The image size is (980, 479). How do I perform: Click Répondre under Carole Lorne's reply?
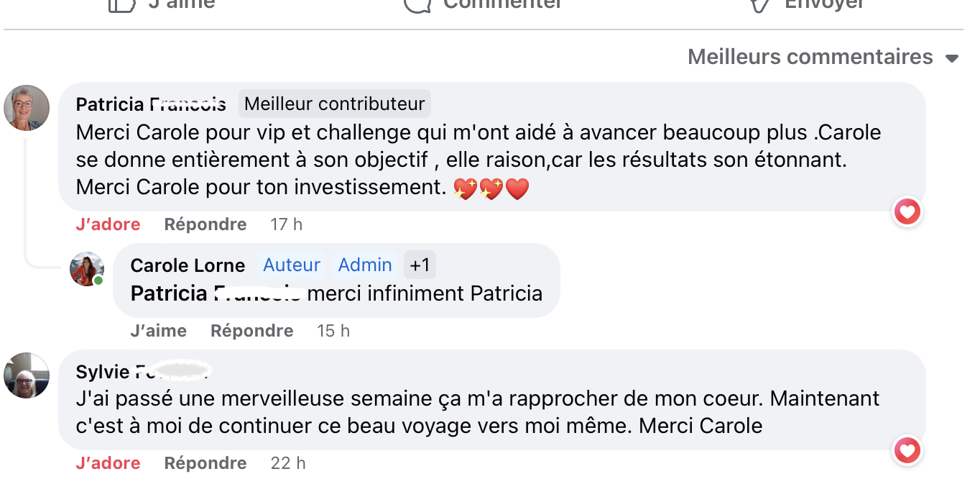pos(251,331)
